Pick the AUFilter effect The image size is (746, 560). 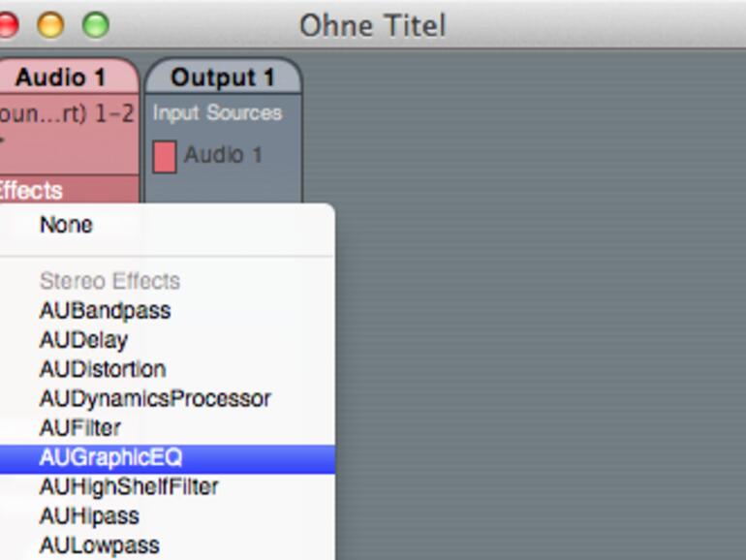click(x=80, y=427)
